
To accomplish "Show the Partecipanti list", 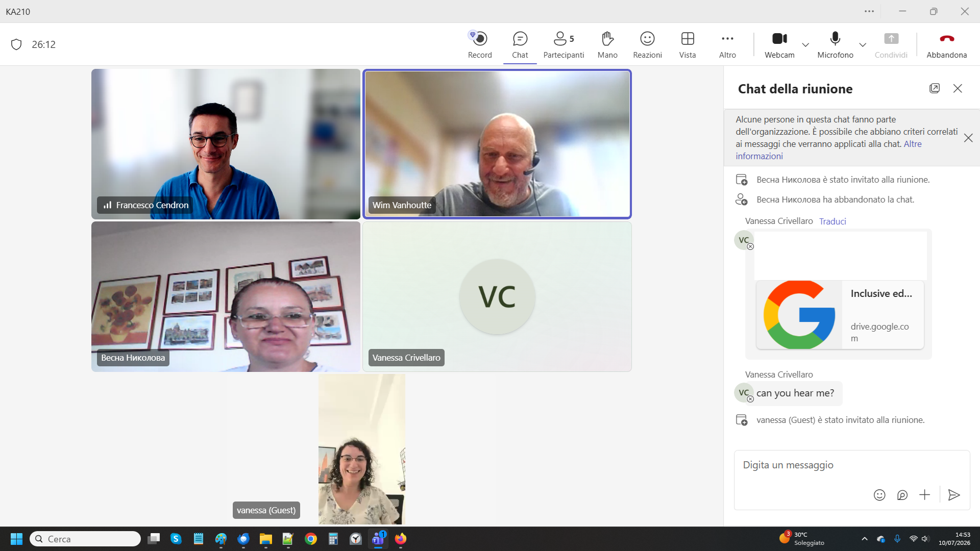I will pyautogui.click(x=563, y=44).
